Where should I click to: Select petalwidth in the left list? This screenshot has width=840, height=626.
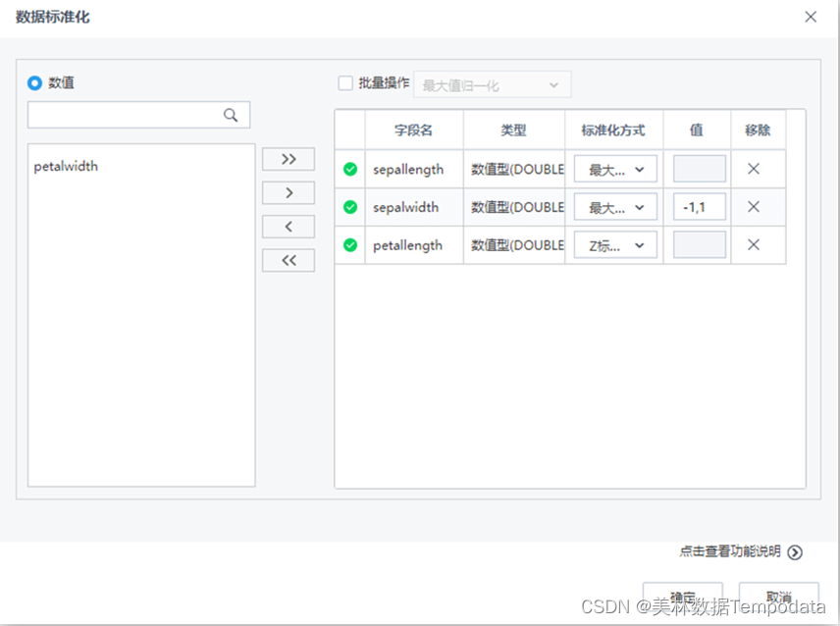click(66, 167)
